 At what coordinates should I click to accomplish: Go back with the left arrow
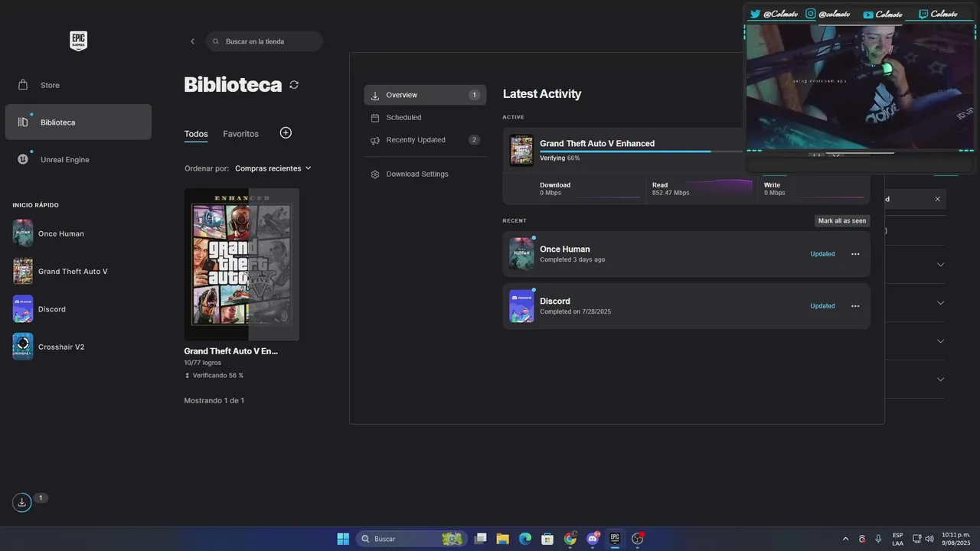[x=192, y=41]
